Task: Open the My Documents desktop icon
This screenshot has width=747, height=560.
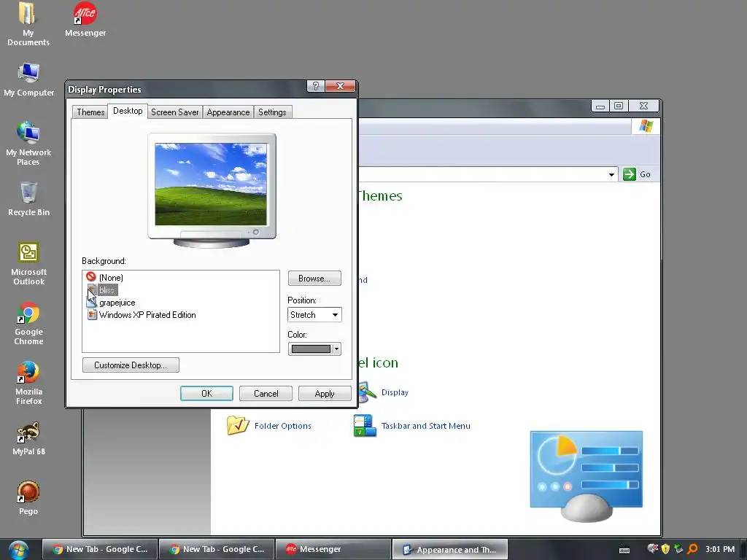Action: point(28,24)
